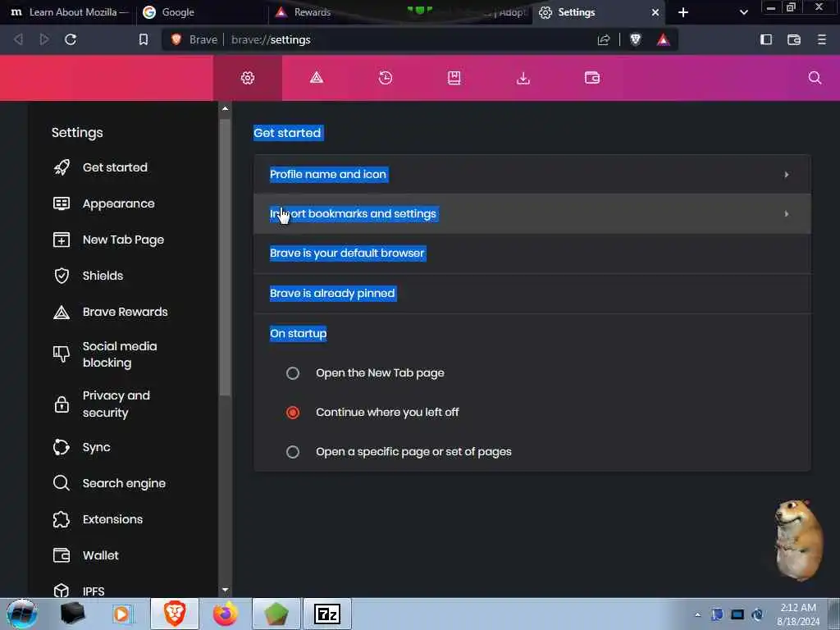Bookmark this page with the bookmark icon
840x630 pixels.
coord(144,39)
